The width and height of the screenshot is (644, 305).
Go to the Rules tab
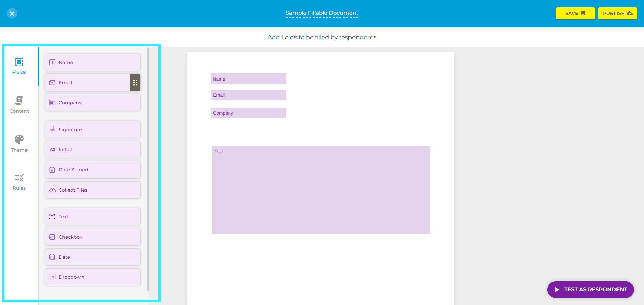(x=19, y=182)
